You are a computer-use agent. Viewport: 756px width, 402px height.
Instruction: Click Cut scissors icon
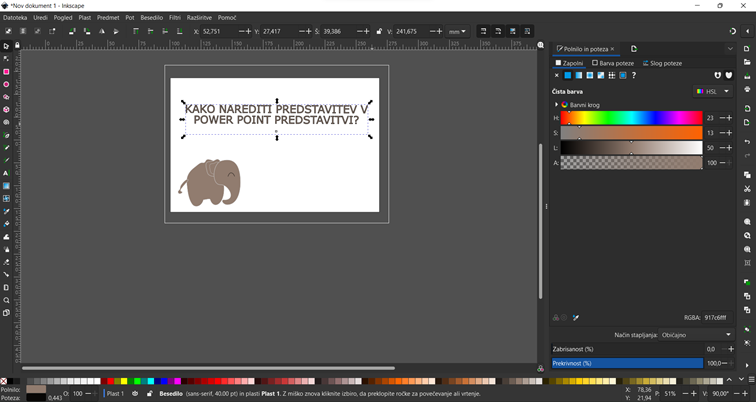(747, 189)
